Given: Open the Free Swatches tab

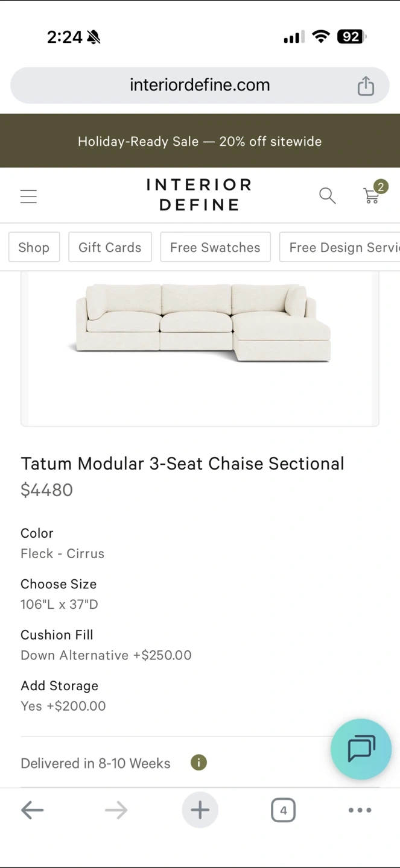Looking at the screenshot, I should pos(215,247).
